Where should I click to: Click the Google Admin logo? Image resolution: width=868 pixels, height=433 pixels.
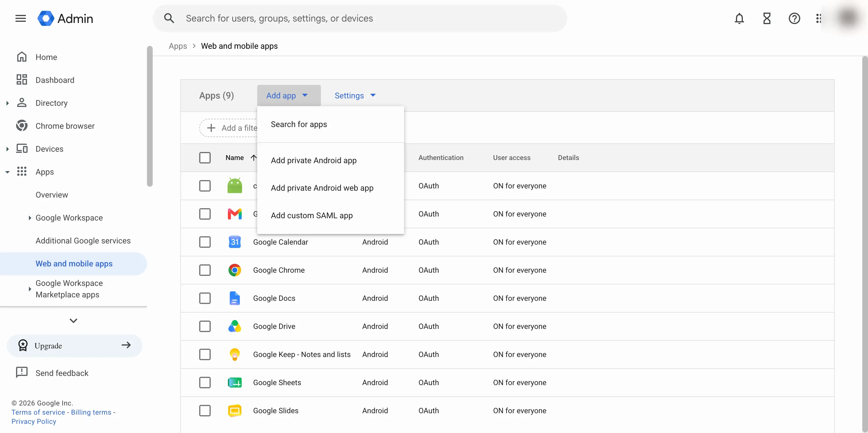(65, 18)
